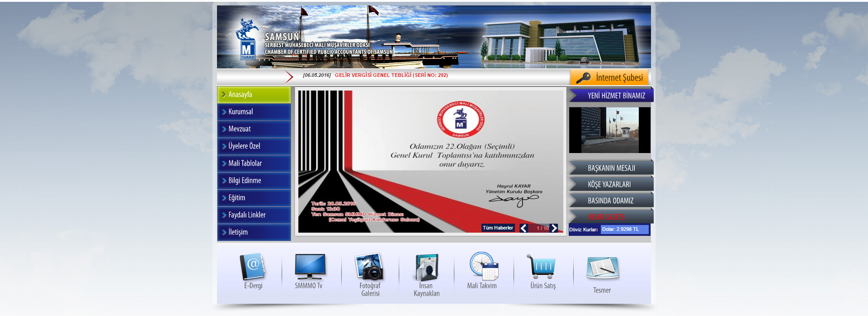Click the Dolar exchange rate ticker
The image size is (868, 316).
click(x=624, y=230)
